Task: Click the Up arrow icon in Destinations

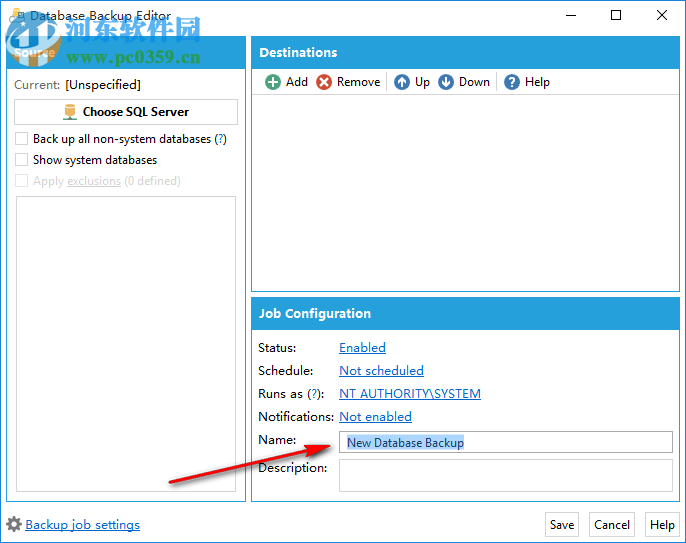Action: click(x=402, y=82)
